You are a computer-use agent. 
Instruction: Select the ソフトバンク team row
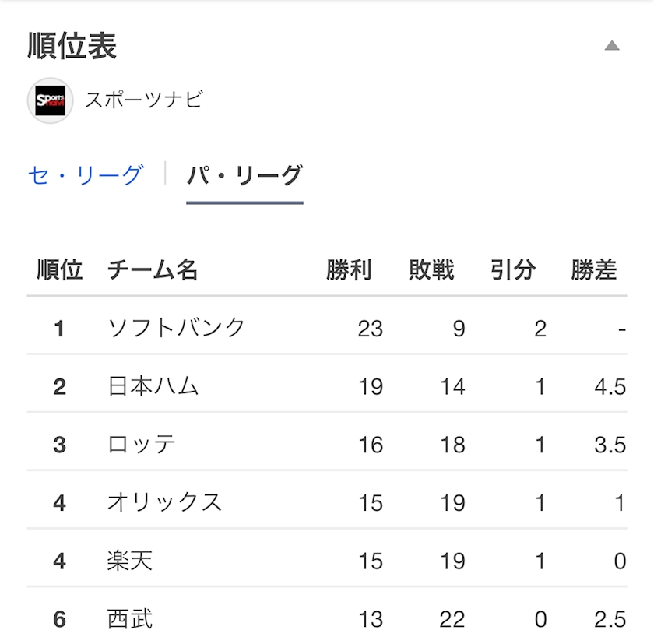(327, 328)
